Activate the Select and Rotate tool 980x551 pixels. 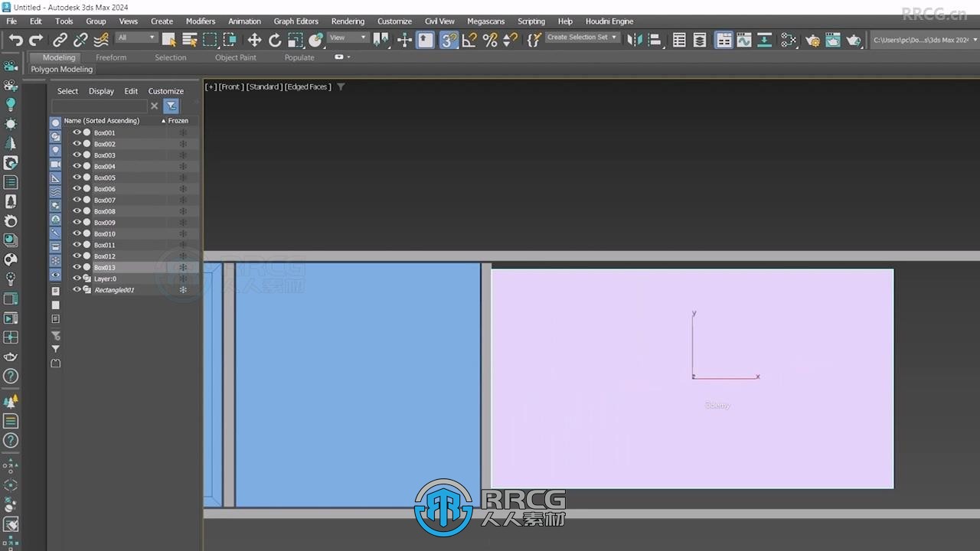point(275,40)
